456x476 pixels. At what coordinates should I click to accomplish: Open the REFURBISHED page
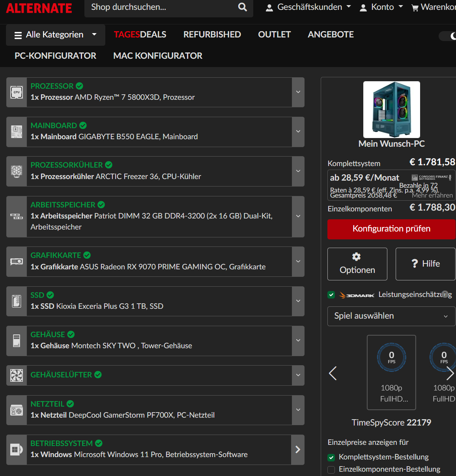point(212,35)
